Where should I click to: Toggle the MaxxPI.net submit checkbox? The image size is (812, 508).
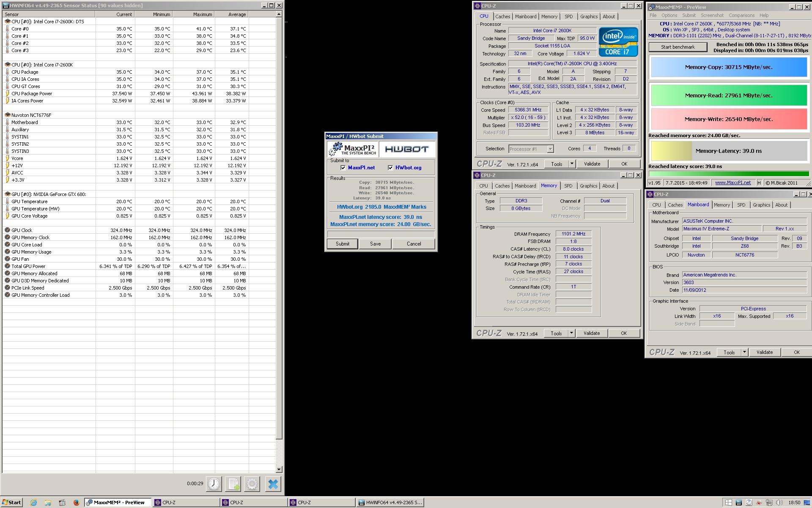(x=343, y=168)
